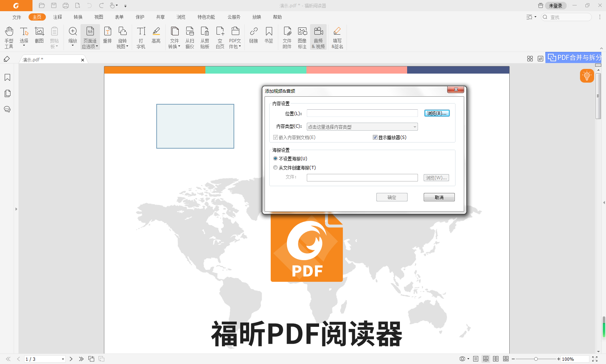Open the comments panel in left sidebar
Screen dimensions: 606x364
(7, 109)
